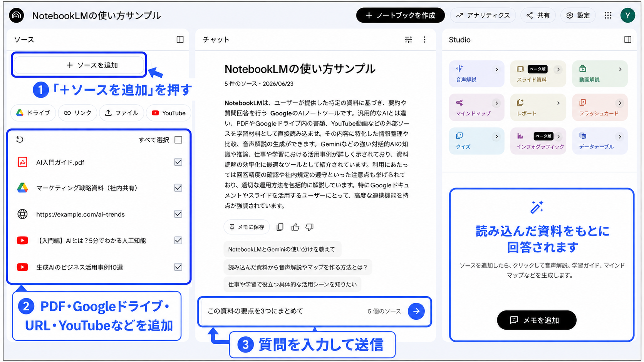Click the NotebookLM logo icon
This screenshot has width=644, height=362.
[16, 15]
